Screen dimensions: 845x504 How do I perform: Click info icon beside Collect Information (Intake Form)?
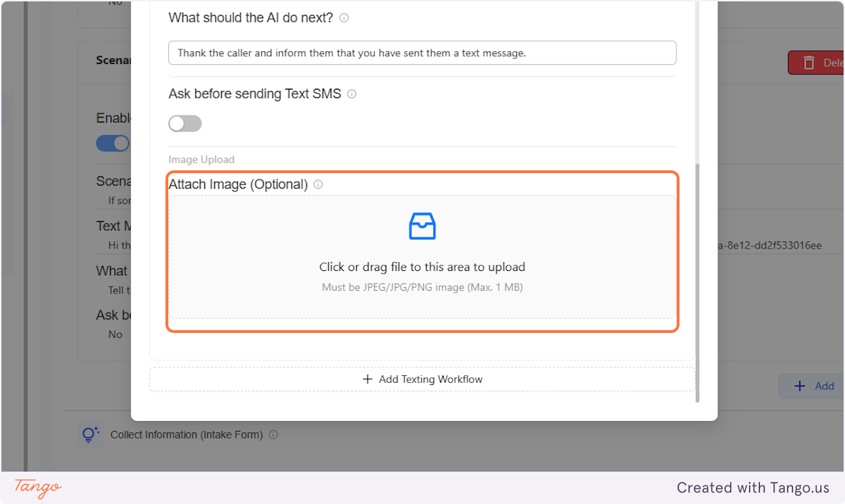tap(273, 435)
